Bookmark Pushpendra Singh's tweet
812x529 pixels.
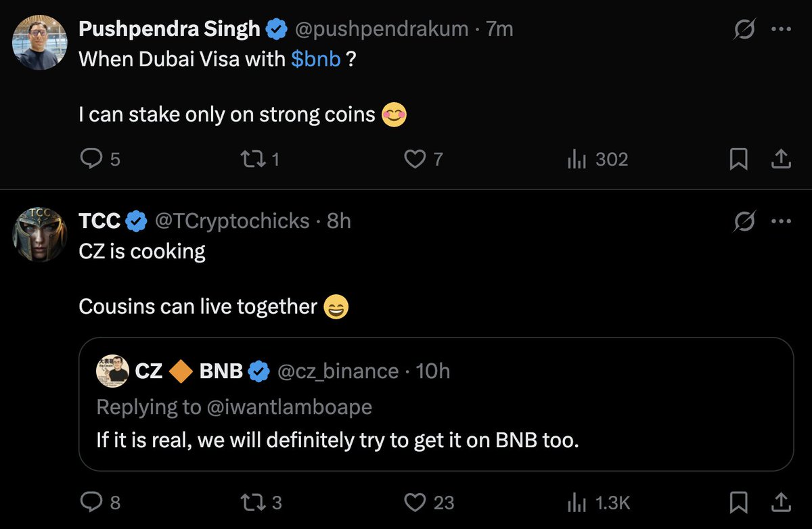[x=738, y=159]
